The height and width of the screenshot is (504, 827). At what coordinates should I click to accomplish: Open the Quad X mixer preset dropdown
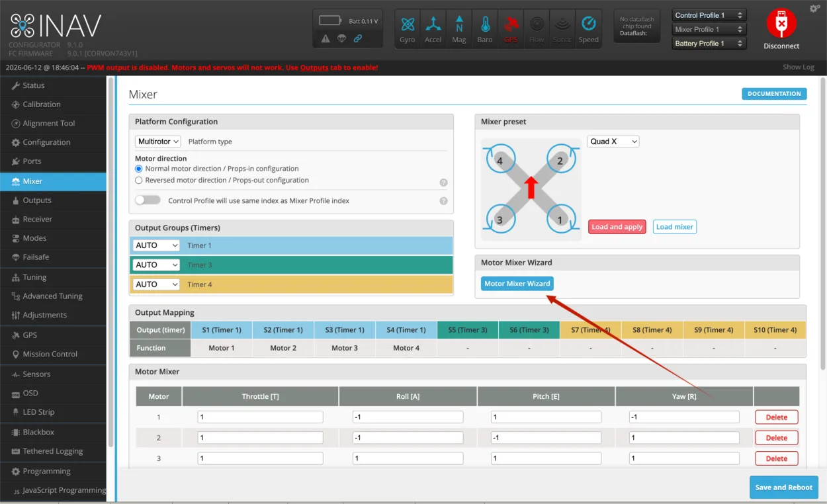(613, 142)
